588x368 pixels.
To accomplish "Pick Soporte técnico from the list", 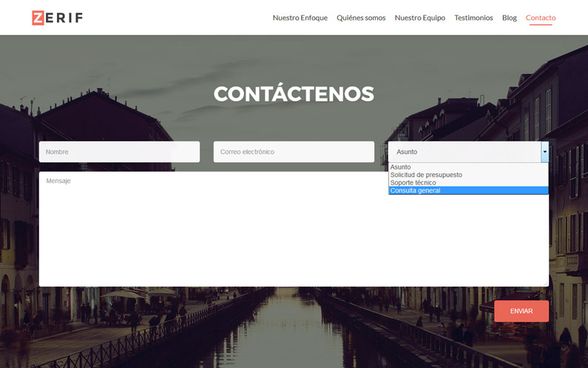I will tap(468, 183).
